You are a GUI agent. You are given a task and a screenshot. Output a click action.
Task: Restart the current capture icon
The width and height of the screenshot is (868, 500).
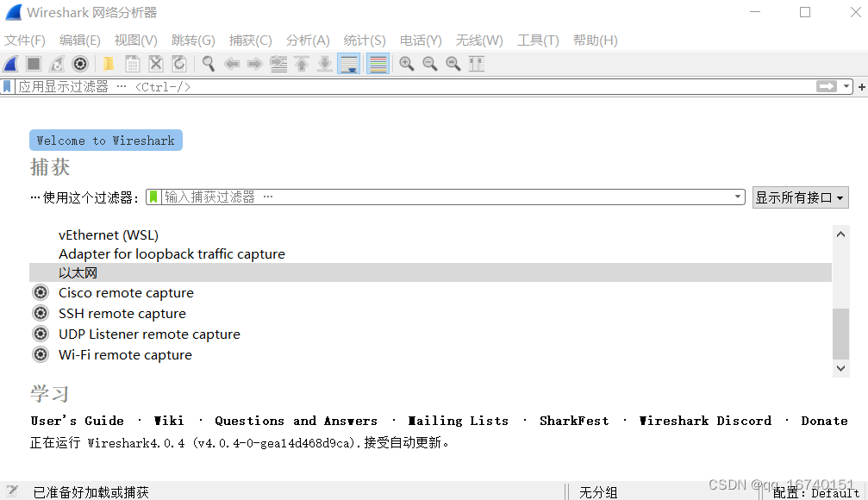coord(57,65)
